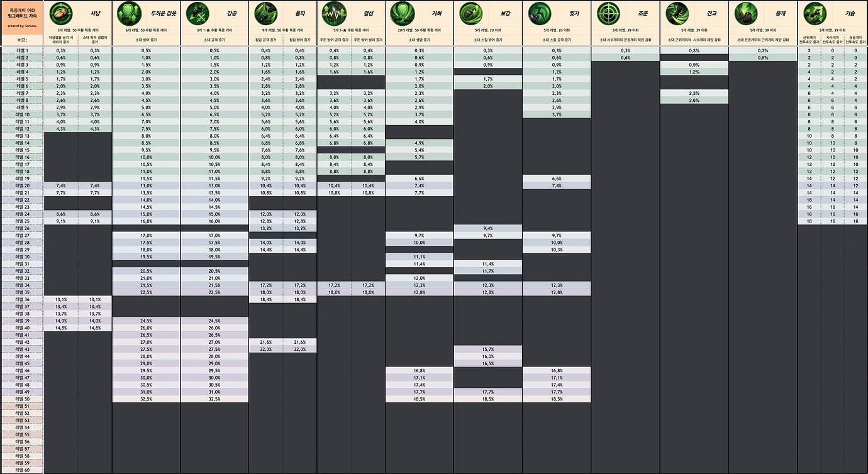Click the 레벨 60 row label
This screenshot has width=868, height=474.
(22, 470)
